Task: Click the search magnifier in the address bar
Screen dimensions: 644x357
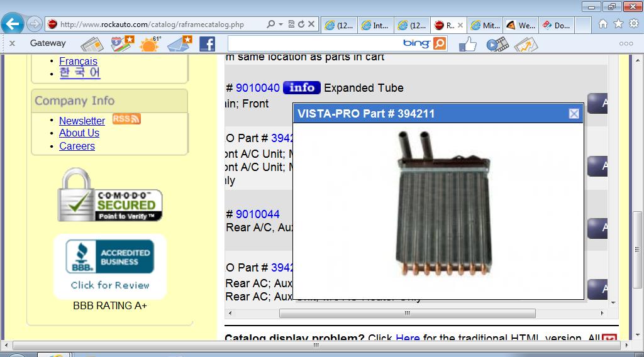Action: click(x=270, y=25)
